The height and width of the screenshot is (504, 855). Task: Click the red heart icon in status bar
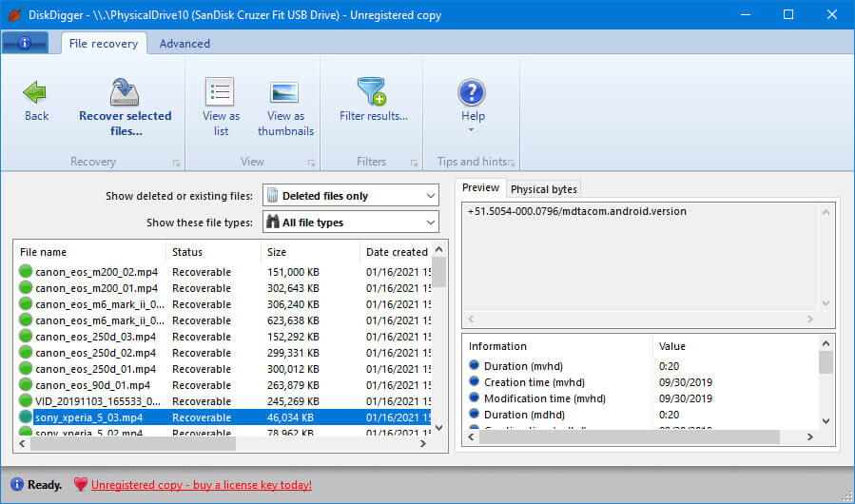click(81, 484)
